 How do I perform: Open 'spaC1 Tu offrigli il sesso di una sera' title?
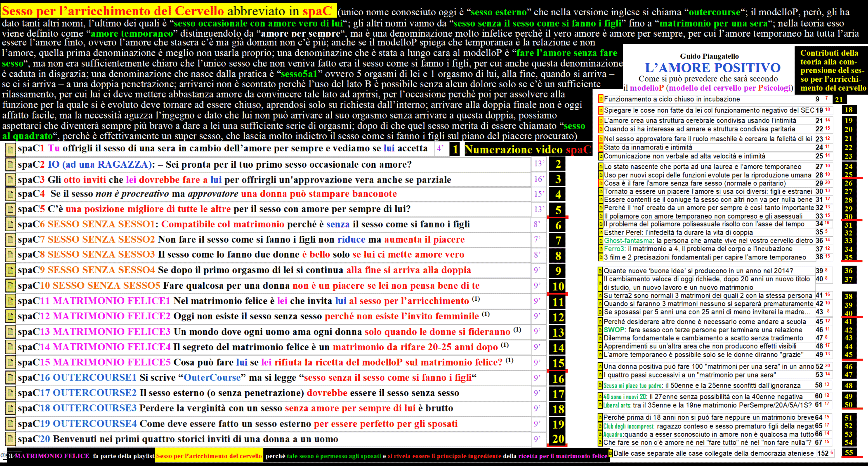(223, 148)
